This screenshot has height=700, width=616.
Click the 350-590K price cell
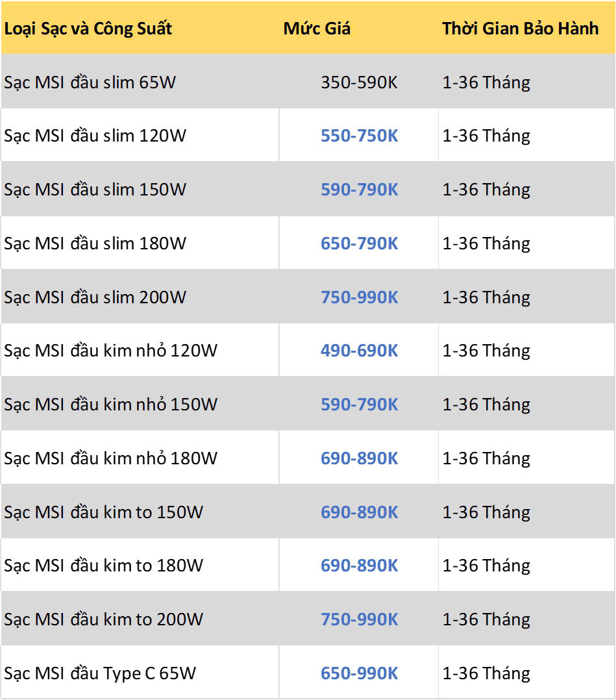pos(359,82)
